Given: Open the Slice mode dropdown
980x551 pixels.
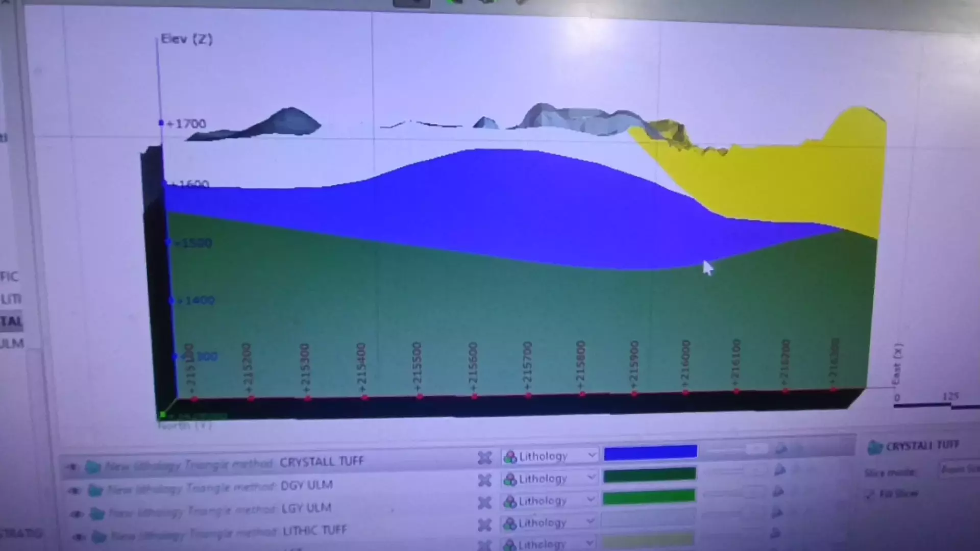Looking at the screenshot, I should click(x=959, y=469).
